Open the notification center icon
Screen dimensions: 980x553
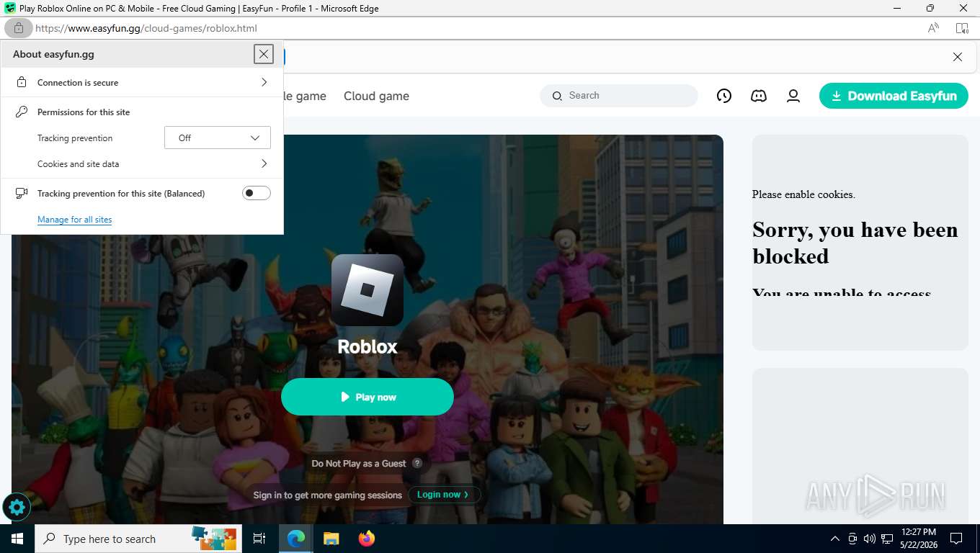956,539
